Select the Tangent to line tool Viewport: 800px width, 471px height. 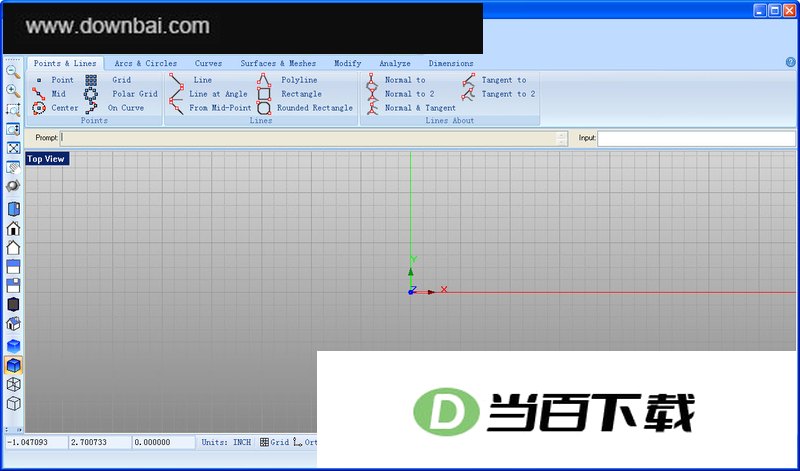494,80
